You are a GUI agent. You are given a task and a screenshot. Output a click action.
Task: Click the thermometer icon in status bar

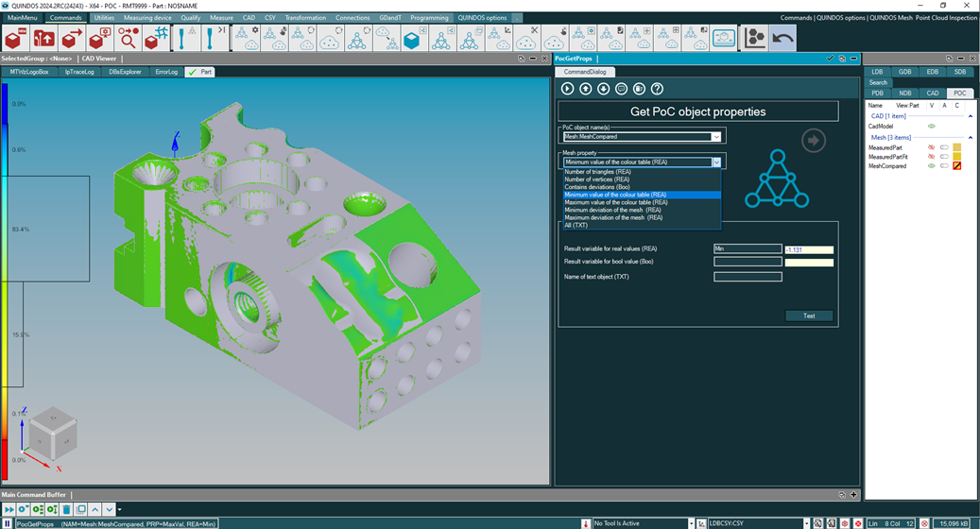click(586, 523)
